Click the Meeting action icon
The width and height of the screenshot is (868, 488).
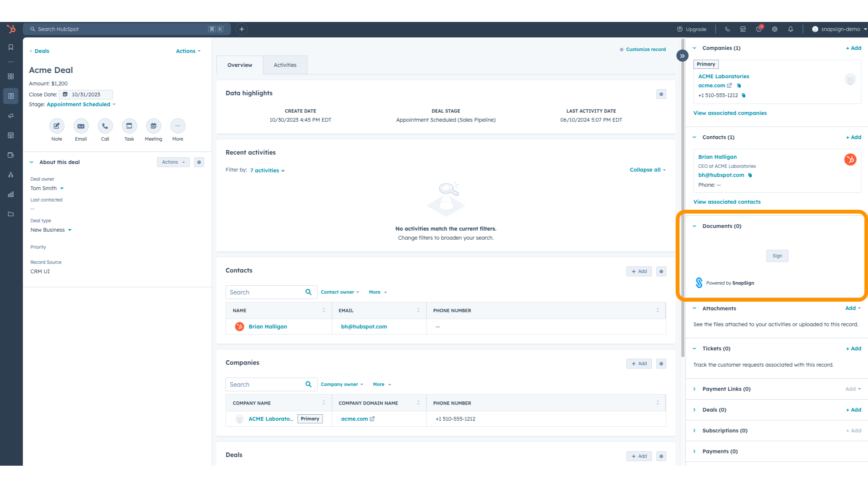pos(154,126)
